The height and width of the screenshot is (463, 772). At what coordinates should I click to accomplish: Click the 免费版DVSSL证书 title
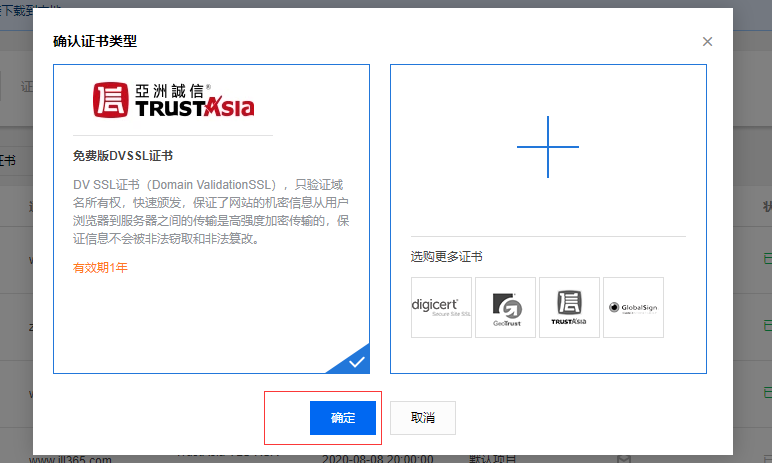123,156
